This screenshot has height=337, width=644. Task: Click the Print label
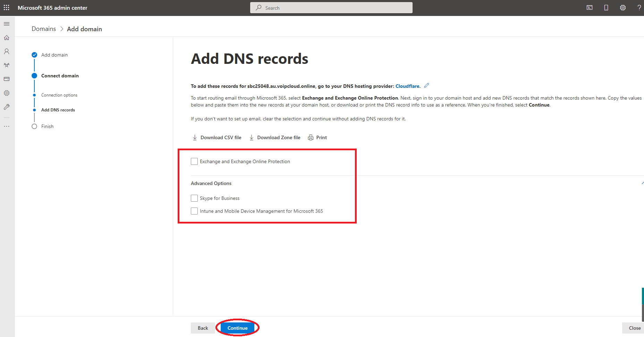point(322,137)
